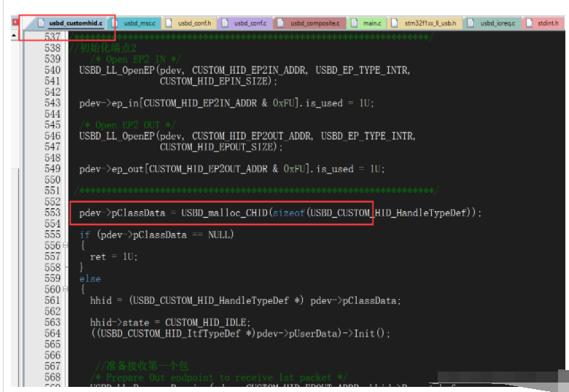Screen dimensions: 569x392
Task: Click the 'Prepare Out endpoint' comment line
Action: (219, 377)
